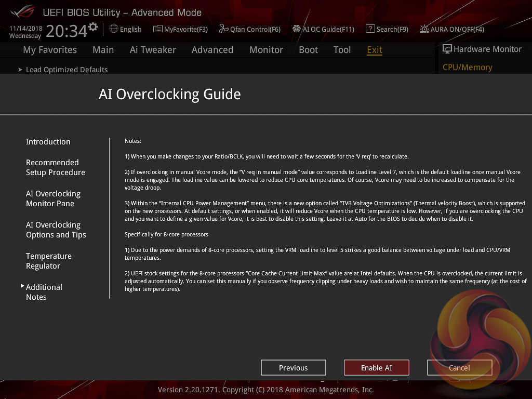Click the AURA light bulb icon

coord(424,29)
